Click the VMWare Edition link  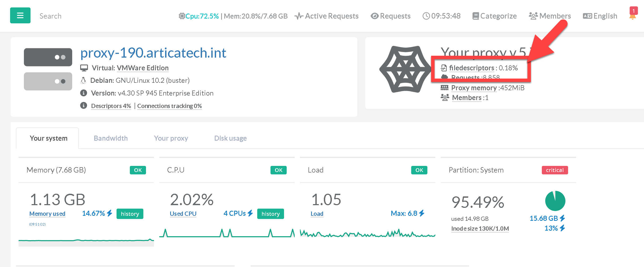click(x=143, y=68)
